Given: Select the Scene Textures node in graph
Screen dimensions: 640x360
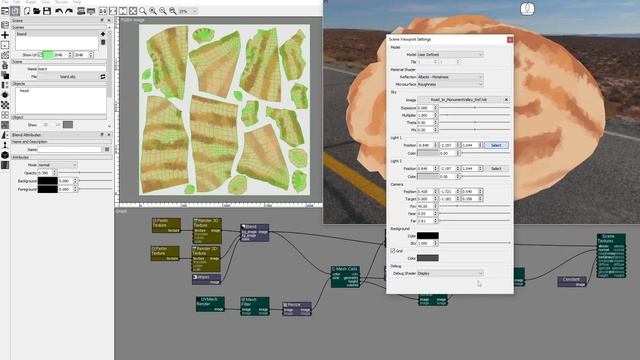Looking at the screenshot, I should coord(611,256).
